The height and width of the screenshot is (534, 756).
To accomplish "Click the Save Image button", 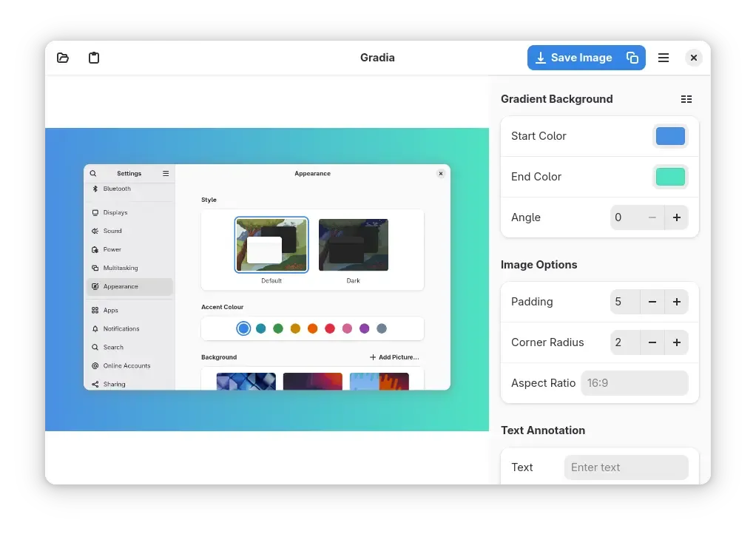I will [x=573, y=58].
